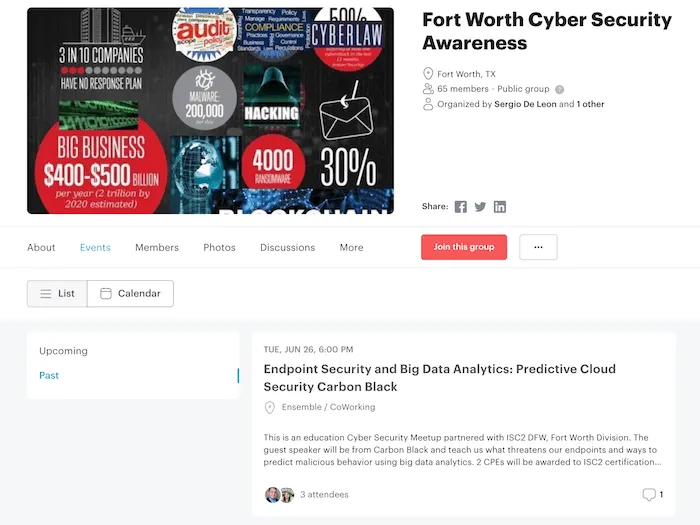This screenshot has height=525, width=700.
Task: Click the group cybersecurity banner image
Action: tap(210, 111)
